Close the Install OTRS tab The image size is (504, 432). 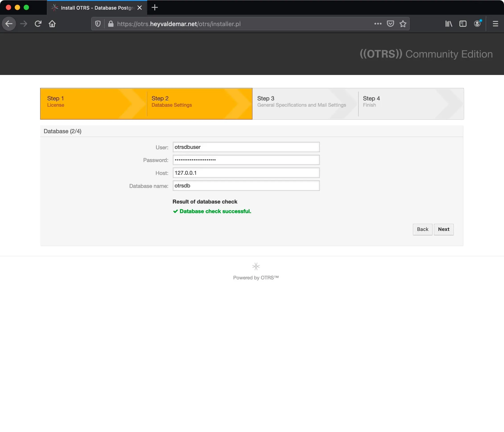[x=140, y=8]
